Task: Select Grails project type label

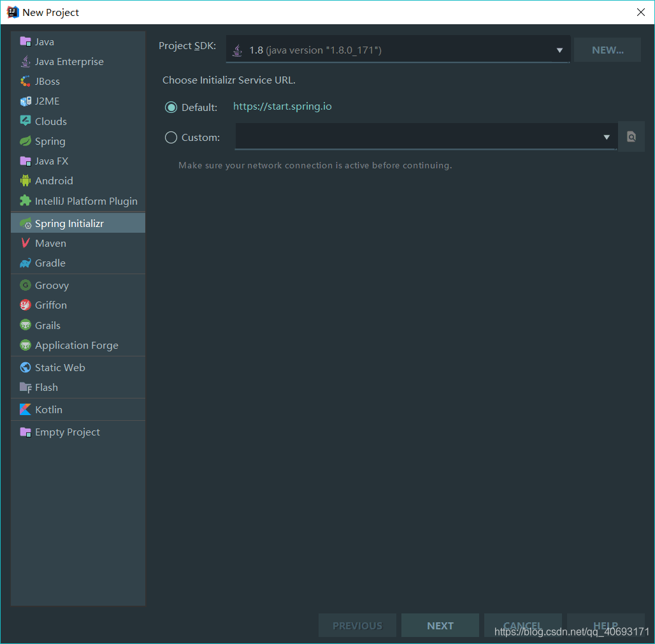Action: point(48,326)
